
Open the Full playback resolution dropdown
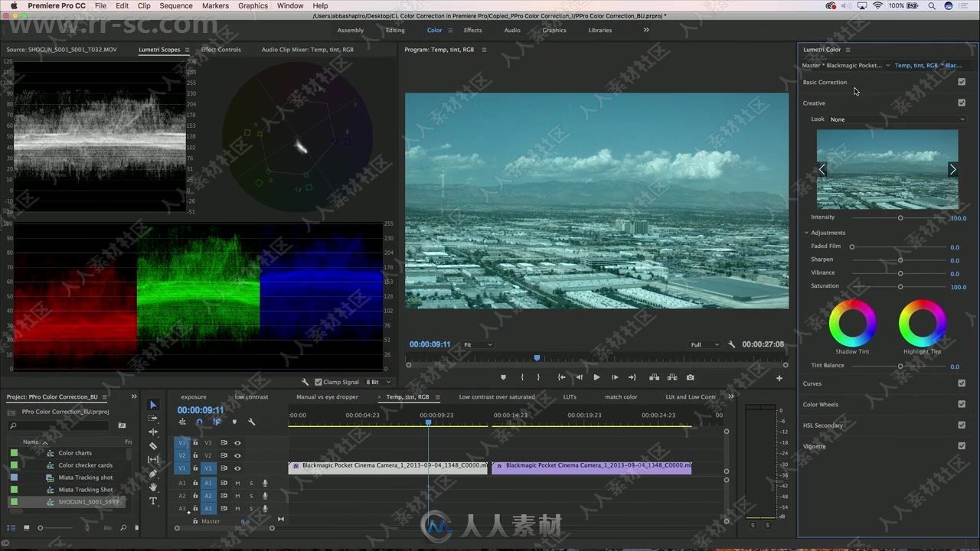[x=704, y=344]
